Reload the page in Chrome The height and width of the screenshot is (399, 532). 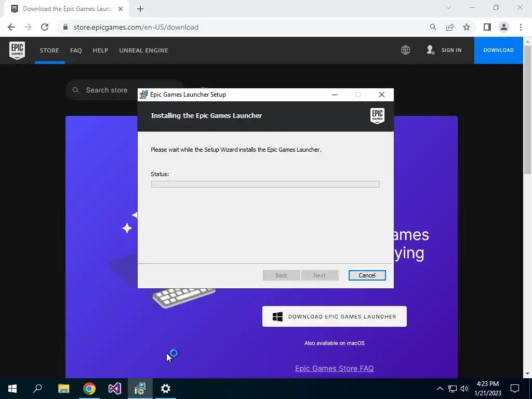pyautogui.click(x=45, y=27)
